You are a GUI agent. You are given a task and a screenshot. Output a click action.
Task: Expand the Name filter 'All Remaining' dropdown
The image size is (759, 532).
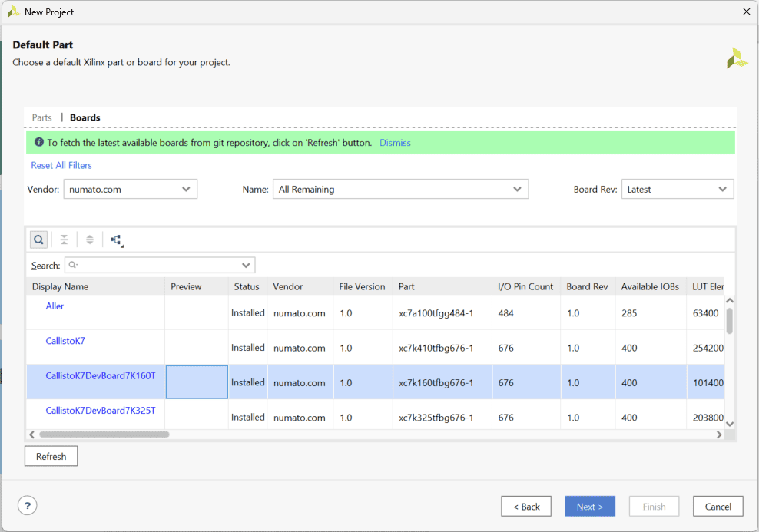click(400, 189)
